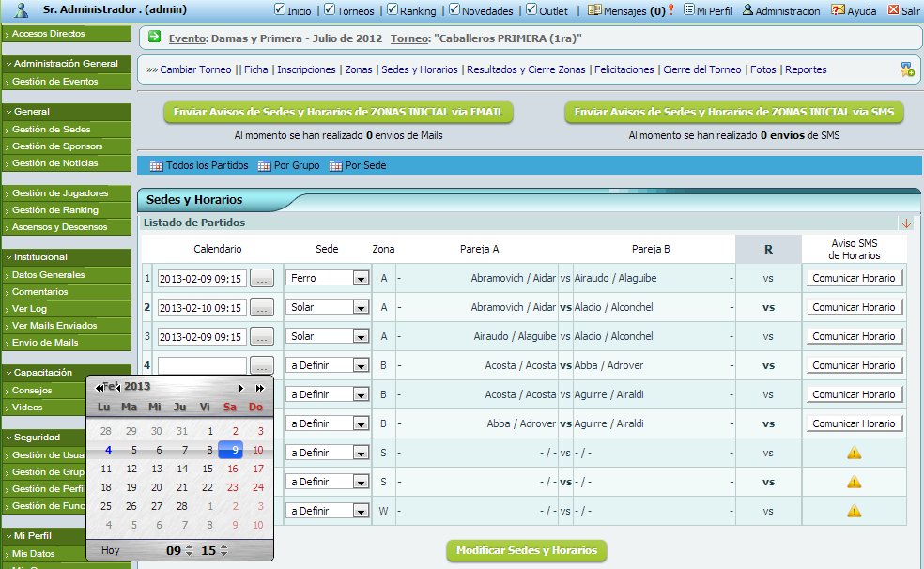Open Gestión de Jugadores in sidebar

(x=59, y=193)
